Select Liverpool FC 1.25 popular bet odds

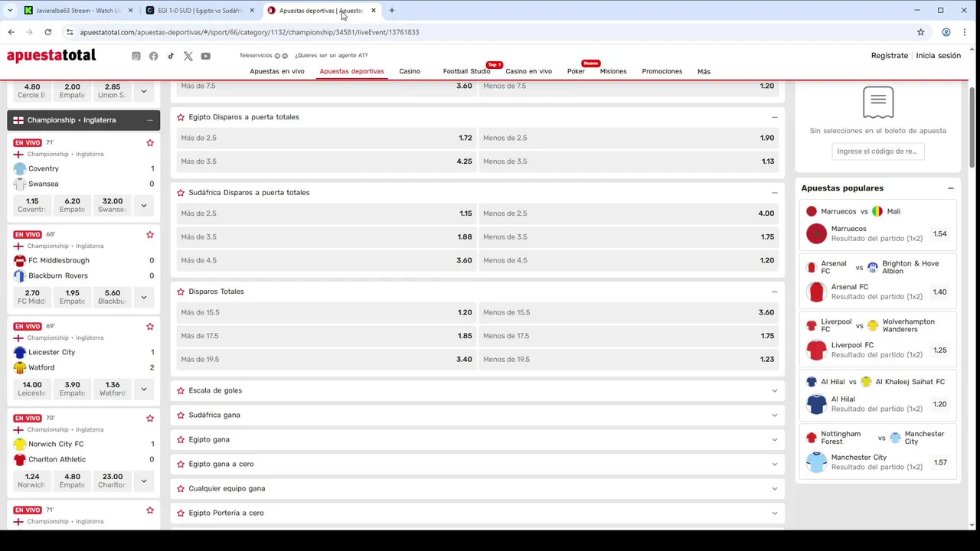tap(939, 350)
